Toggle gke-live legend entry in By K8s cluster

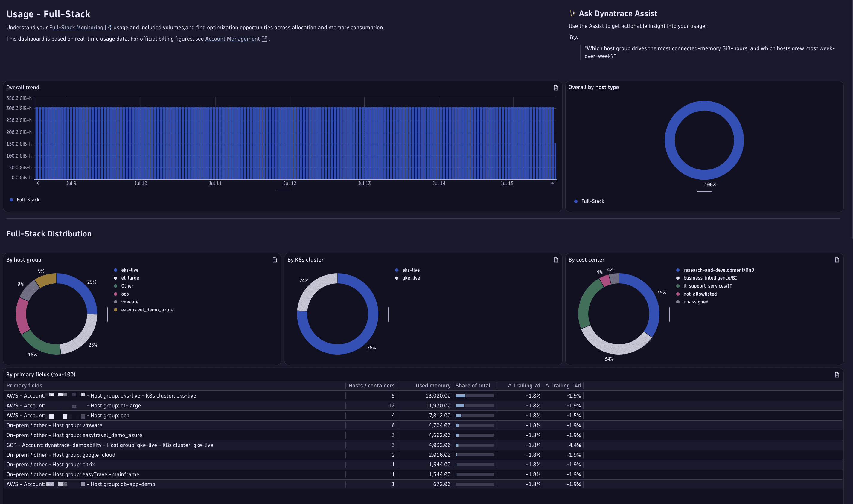click(408, 278)
